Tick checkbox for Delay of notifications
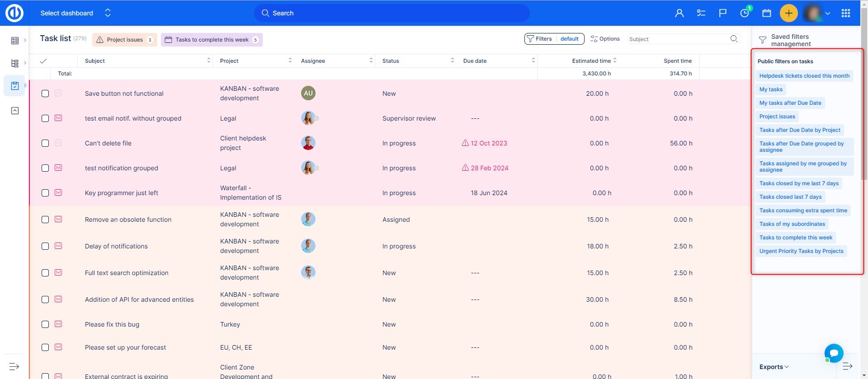 pyautogui.click(x=45, y=246)
